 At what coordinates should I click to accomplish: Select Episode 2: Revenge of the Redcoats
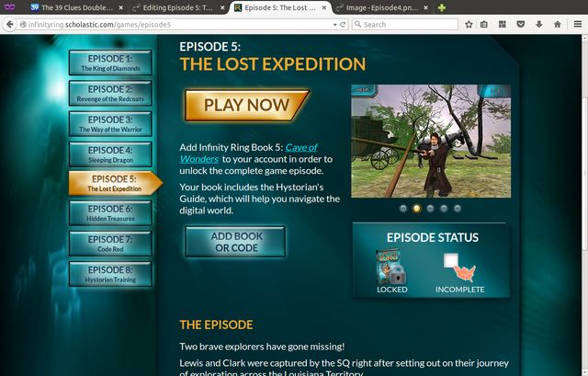point(110,94)
